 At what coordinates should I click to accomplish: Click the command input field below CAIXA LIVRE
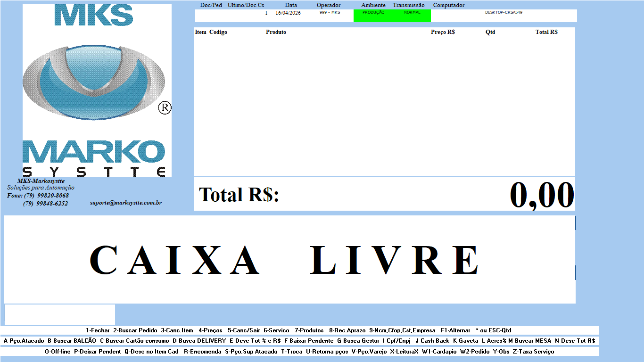point(60,314)
